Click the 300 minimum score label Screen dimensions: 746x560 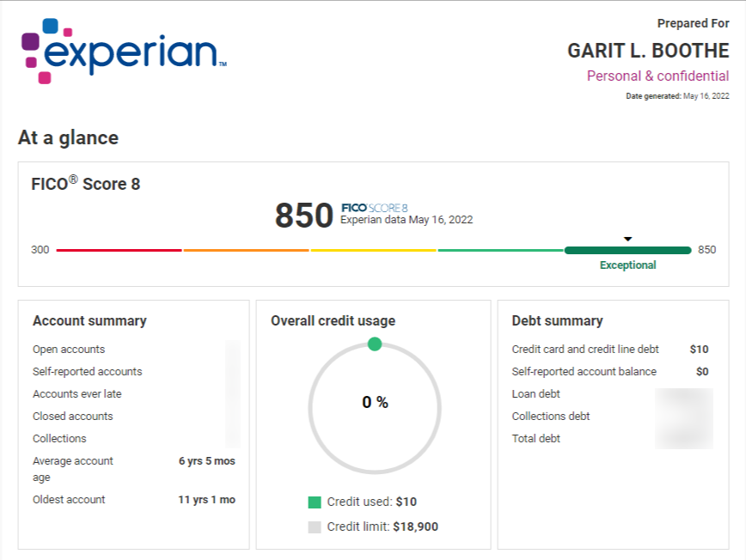[40, 250]
